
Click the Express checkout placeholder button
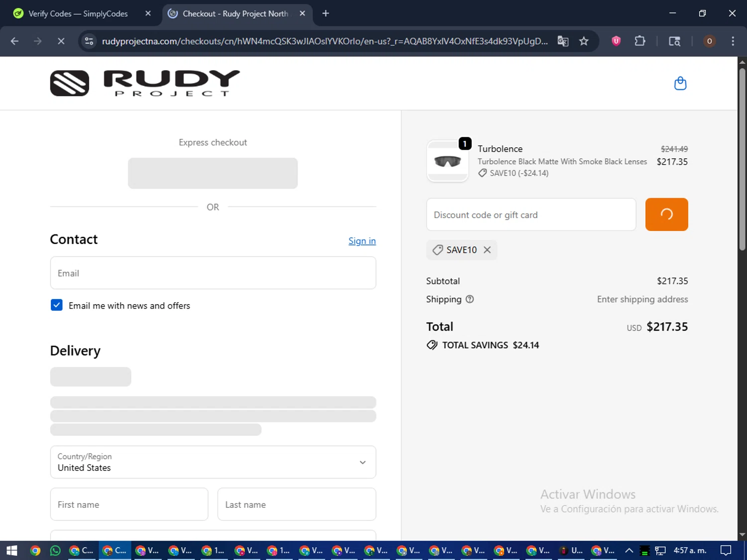pos(213,173)
